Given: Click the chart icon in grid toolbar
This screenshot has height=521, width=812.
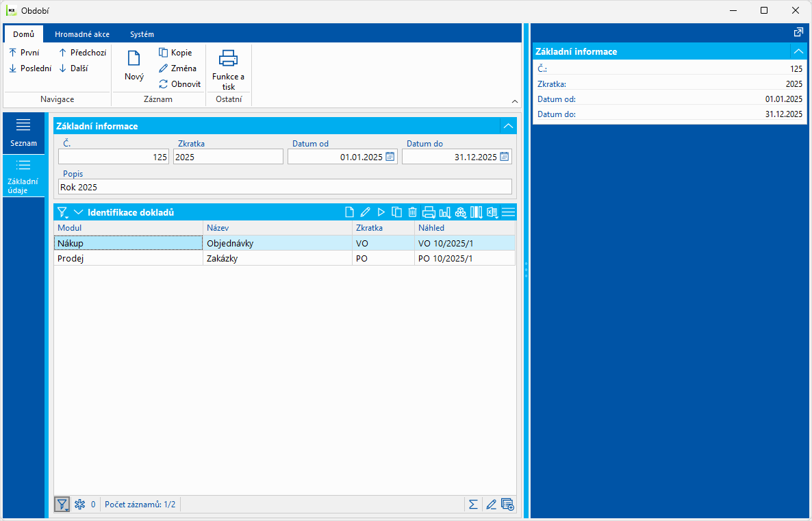Looking at the screenshot, I should pos(444,212).
